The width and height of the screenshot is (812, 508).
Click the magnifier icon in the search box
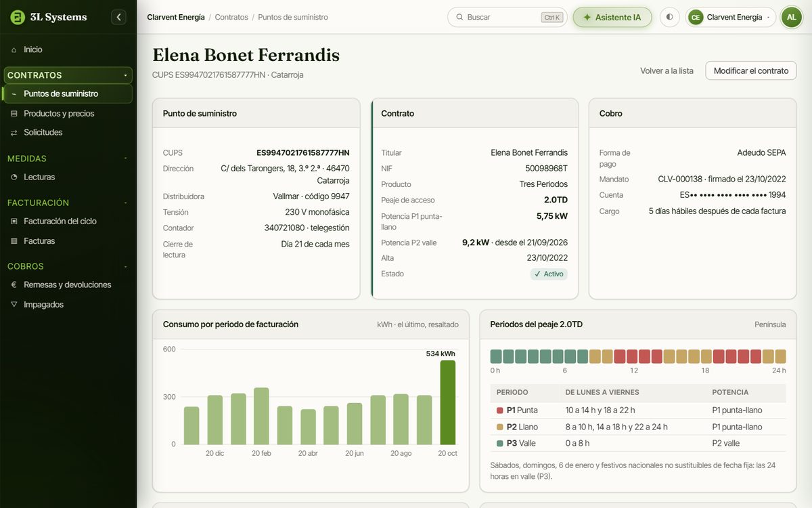tap(459, 18)
